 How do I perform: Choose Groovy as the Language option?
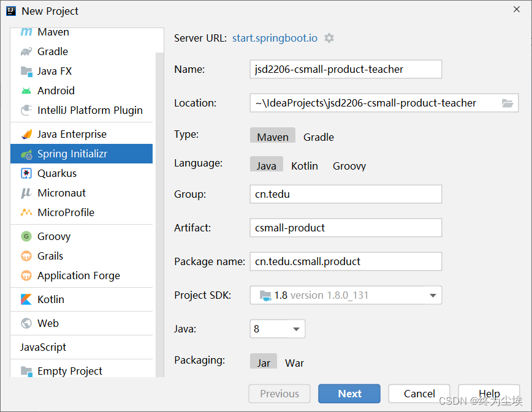(x=349, y=166)
